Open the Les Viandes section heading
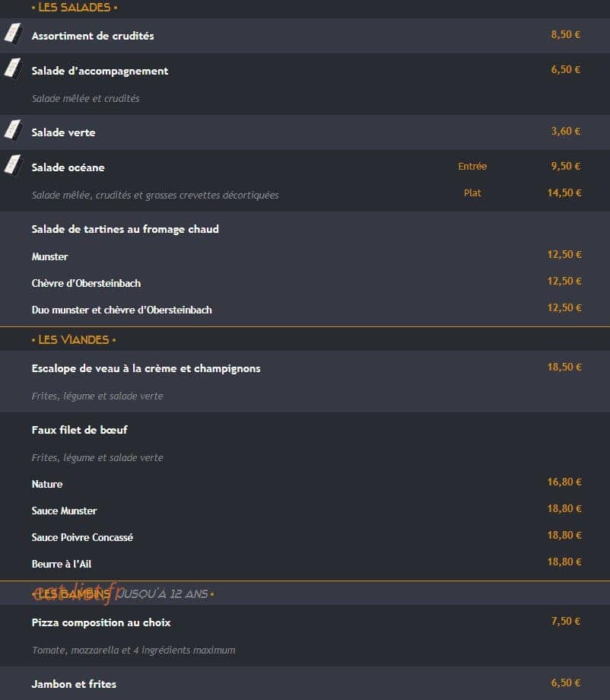Image resolution: width=610 pixels, height=700 pixels. coord(74,340)
